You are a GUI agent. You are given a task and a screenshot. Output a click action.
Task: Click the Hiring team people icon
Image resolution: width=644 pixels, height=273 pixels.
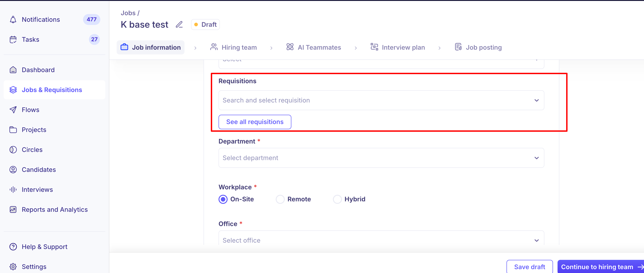pyautogui.click(x=214, y=47)
